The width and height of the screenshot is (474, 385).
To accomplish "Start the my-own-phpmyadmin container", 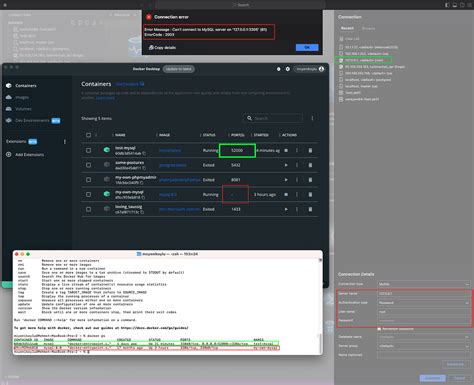I will pos(286,180).
